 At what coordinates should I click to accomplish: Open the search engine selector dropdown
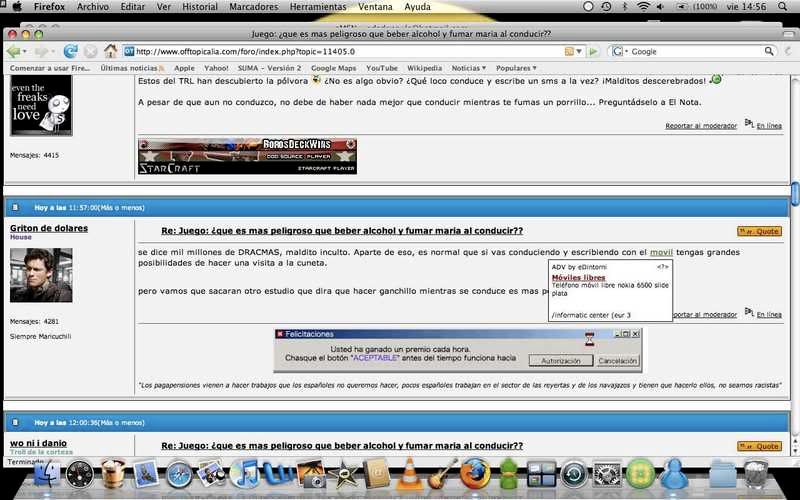point(619,51)
